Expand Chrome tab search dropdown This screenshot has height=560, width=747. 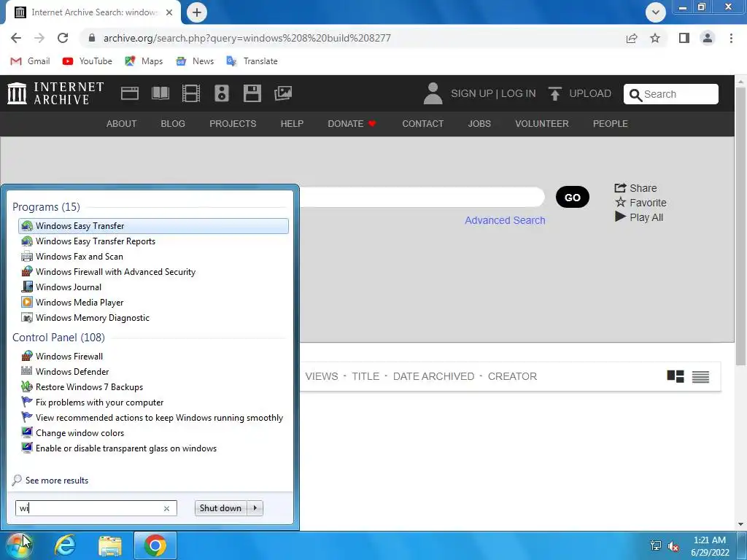click(656, 12)
